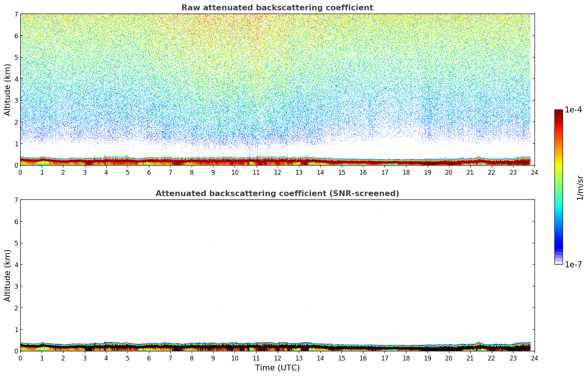Screen dimensions: 588x376
Task: Click hour 6 tick label on bottom plot
Action: click(149, 358)
